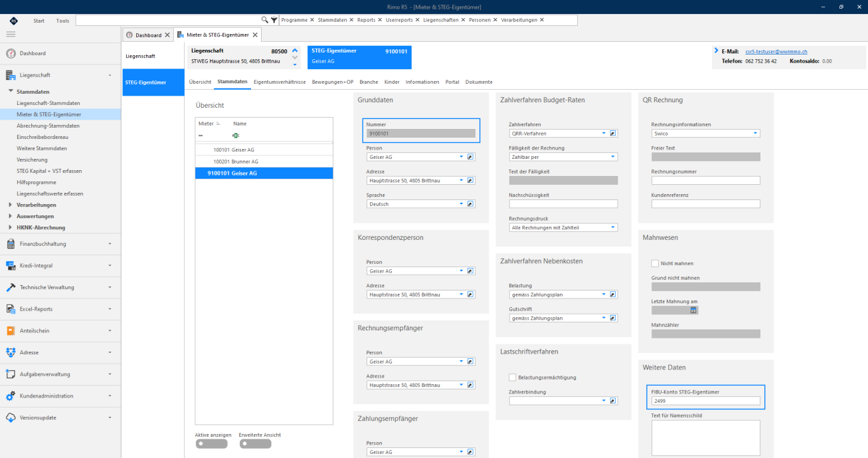The image size is (868, 458).
Task: Toggle Erweiterte Ansicht switch
Action: [x=256, y=443]
